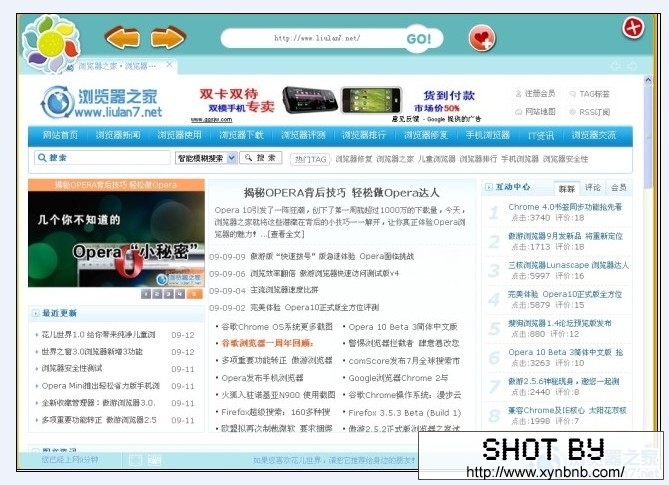Click the first square icon in bottom status bar
669x485 pixels.
click(x=136, y=460)
